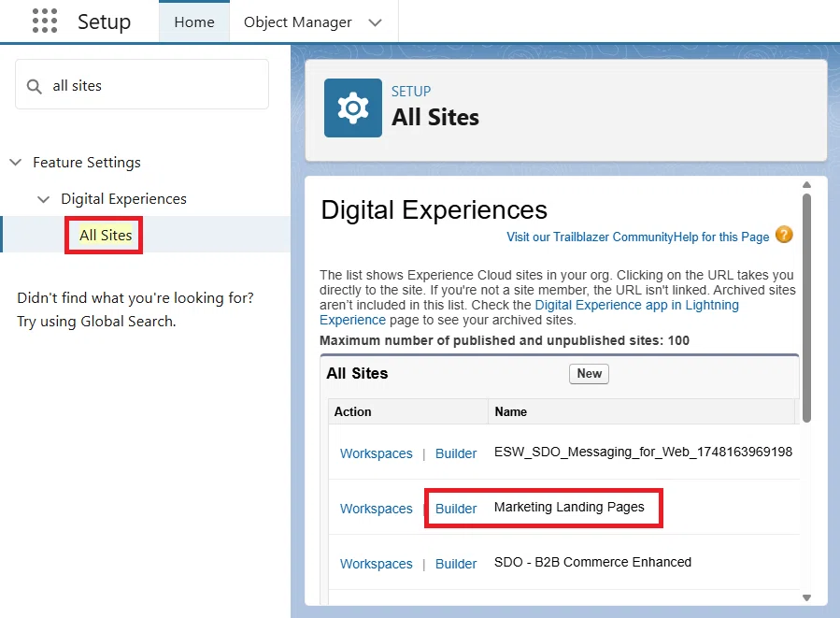Open the Object Manager dropdown chevron
Image resolution: width=840 pixels, height=618 pixels.
coord(375,22)
